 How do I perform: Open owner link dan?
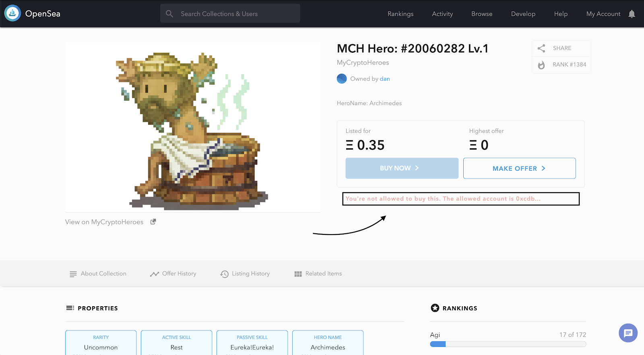click(385, 79)
